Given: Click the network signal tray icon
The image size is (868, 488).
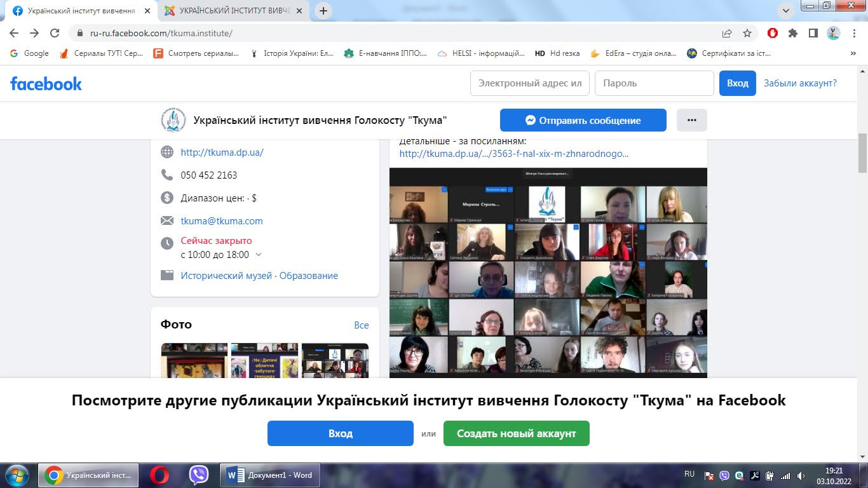Looking at the screenshot, I should coord(785,475).
